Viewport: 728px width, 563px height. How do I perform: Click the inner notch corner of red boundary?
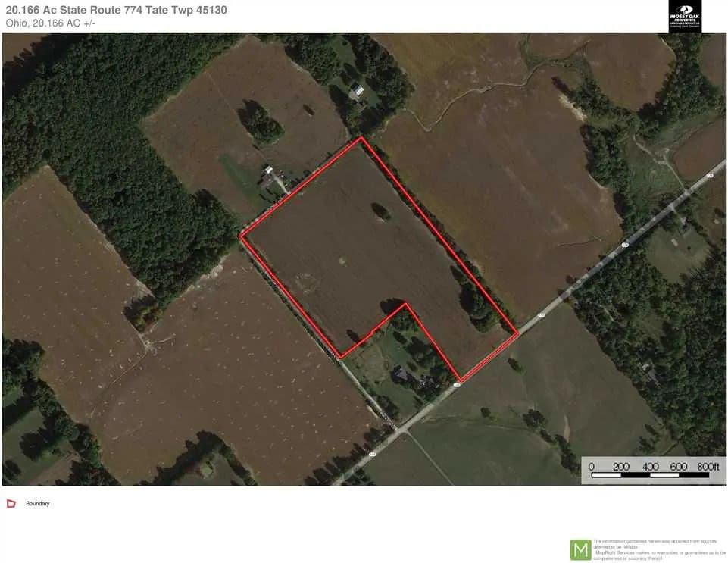click(406, 305)
